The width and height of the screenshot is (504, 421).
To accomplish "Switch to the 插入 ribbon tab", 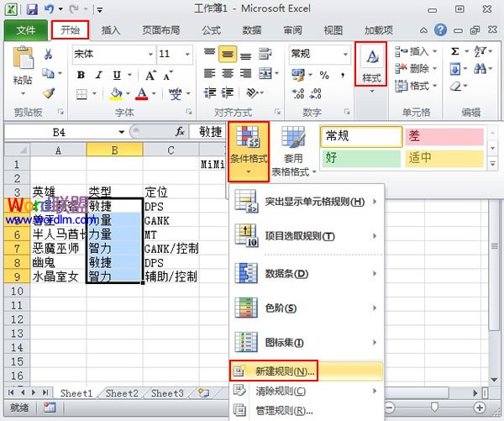I will point(111,30).
